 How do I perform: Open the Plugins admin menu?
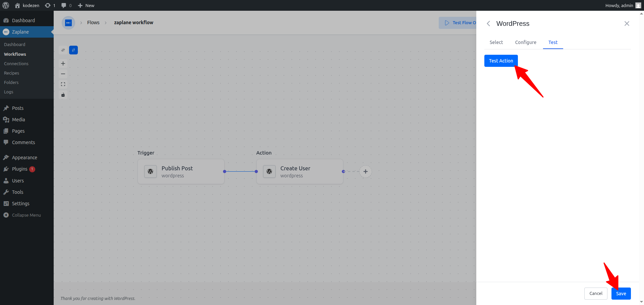[20, 169]
